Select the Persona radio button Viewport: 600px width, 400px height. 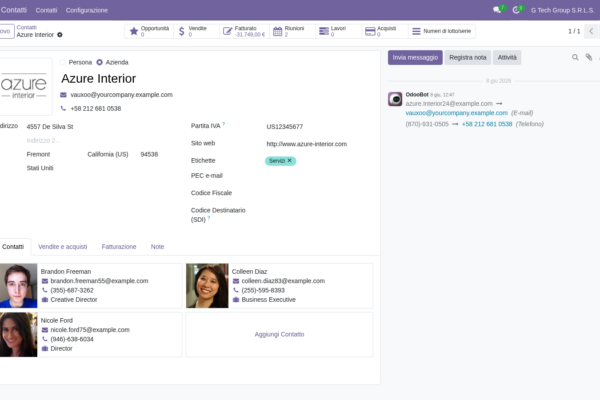click(63, 62)
